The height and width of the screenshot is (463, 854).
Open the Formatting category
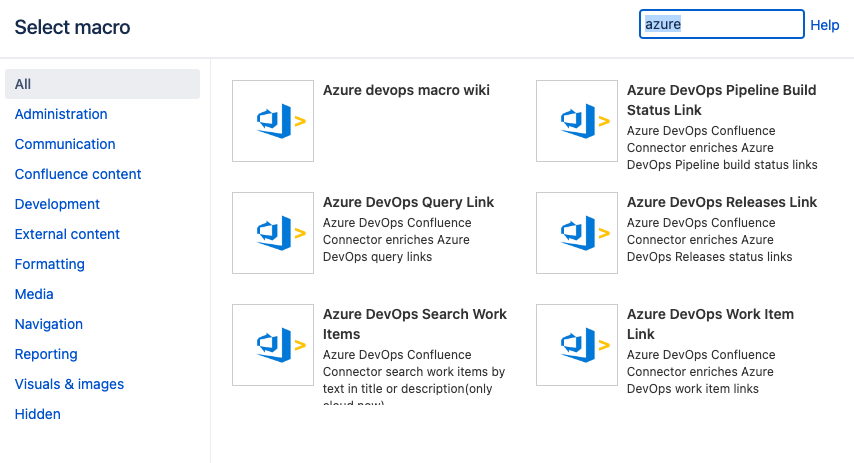point(49,264)
